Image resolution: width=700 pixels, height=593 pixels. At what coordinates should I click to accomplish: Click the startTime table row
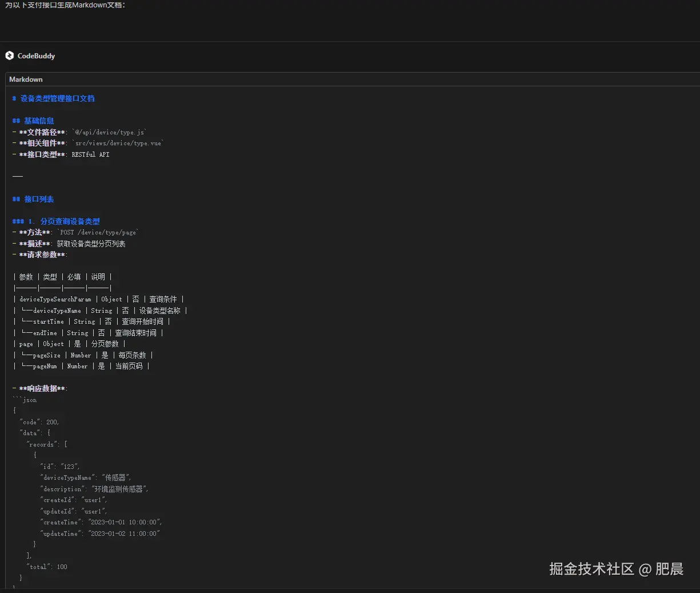point(92,321)
